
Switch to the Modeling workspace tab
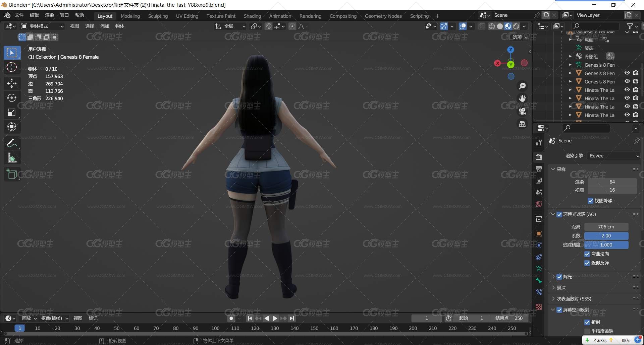pyautogui.click(x=130, y=16)
